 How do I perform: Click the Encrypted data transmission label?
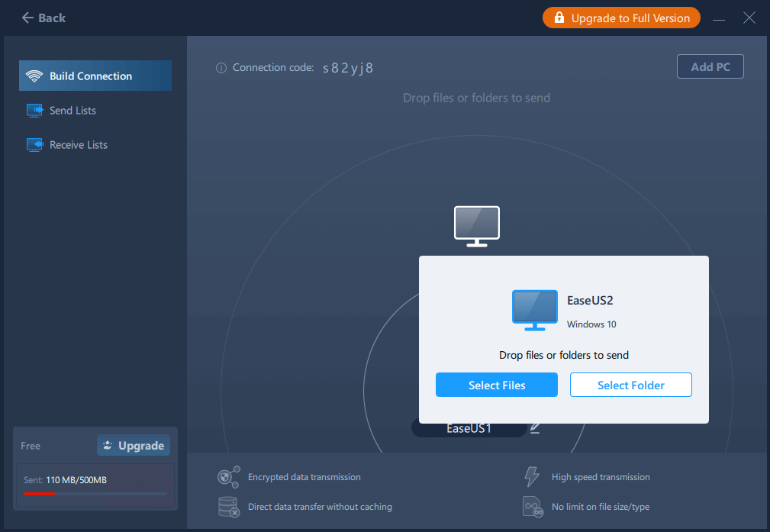pyautogui.click(x=304, y=477)
